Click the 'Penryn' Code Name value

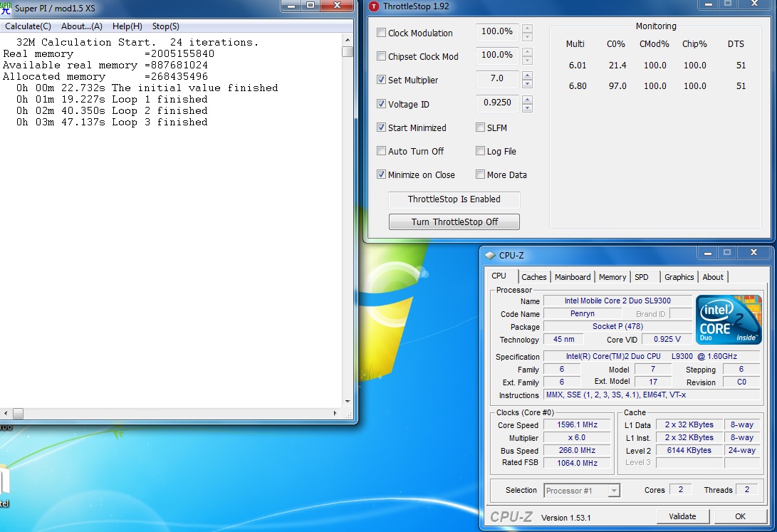(583, 313)
